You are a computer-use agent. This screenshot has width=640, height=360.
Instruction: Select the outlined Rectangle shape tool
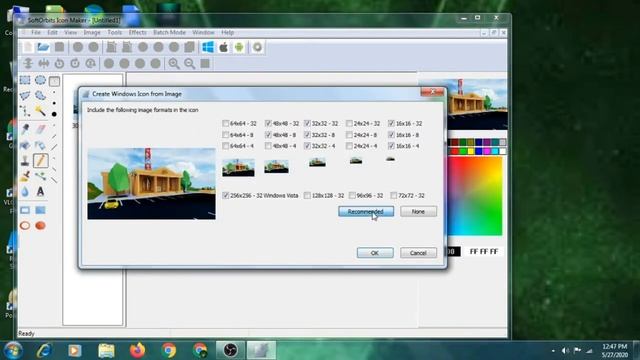tap(25, 210)
